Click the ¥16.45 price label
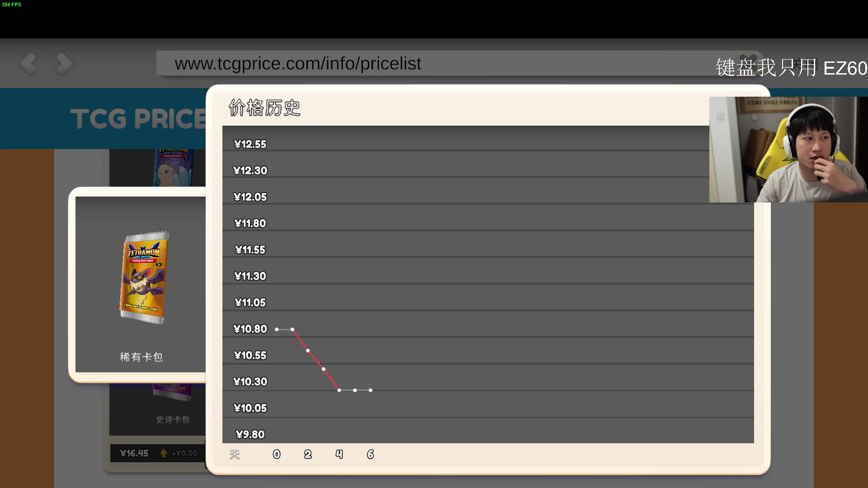Viewport: 868px width, 488px height. pyautogui.click(x=134, y=453)
